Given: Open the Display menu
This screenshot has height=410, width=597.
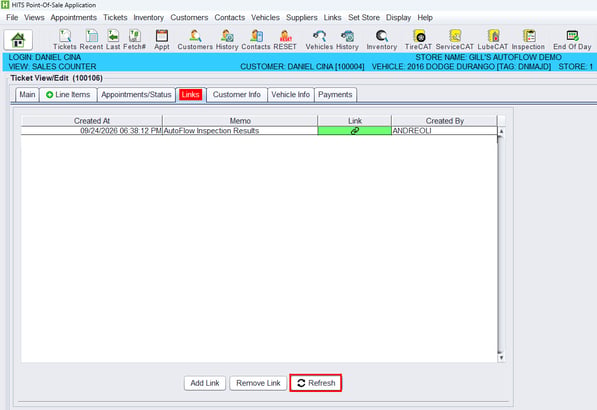Looking at the screenshot, I should (x=398, y=18).
